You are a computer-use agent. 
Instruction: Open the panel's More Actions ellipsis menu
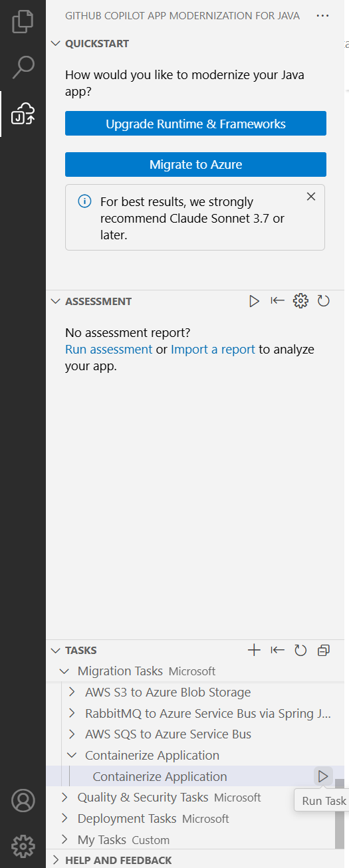(323, 15)
